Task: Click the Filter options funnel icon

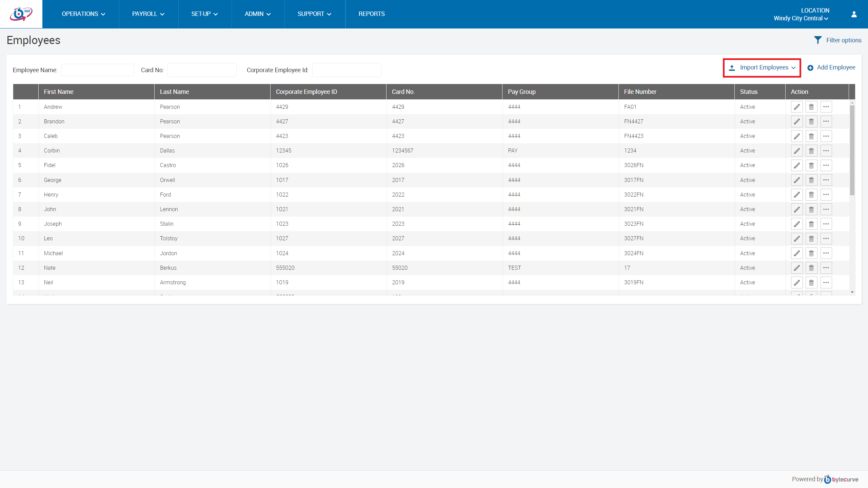Action: click(817, 40)
